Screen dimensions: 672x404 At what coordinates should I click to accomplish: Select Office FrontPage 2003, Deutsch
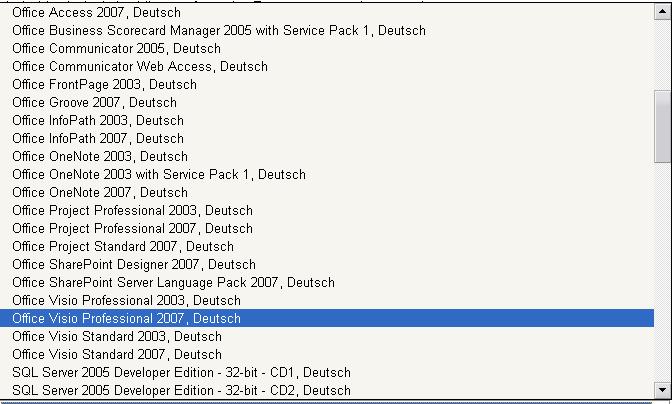[327, 84]
